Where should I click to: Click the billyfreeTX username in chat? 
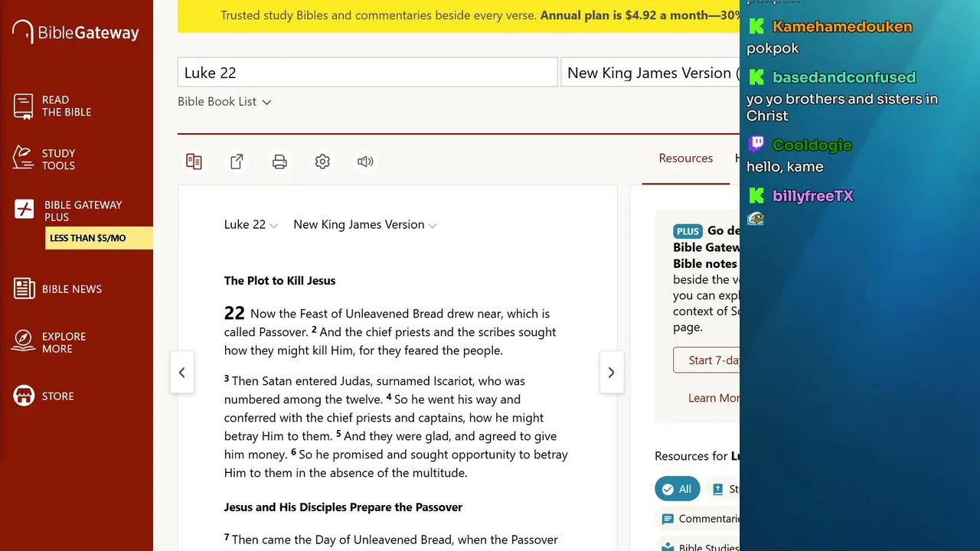pos(813,196)
